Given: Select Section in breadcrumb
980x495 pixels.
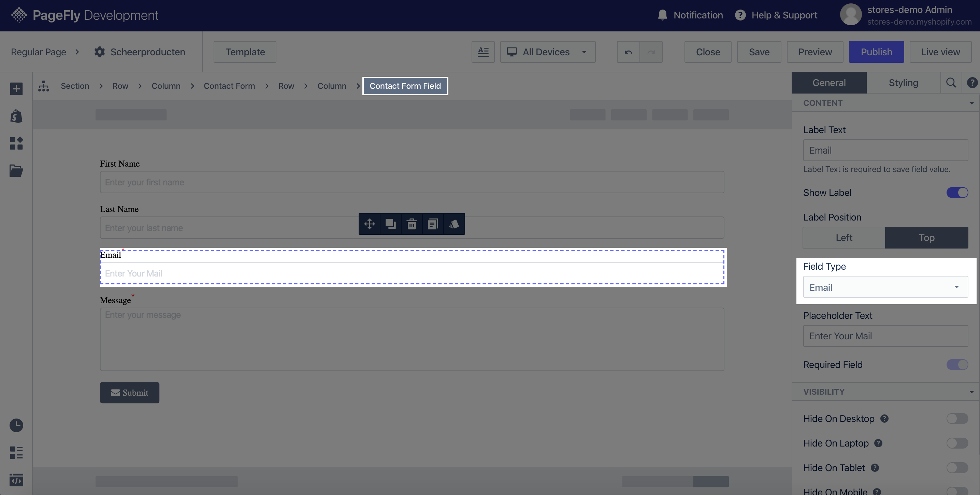Looking at the screenshot, I should 75,86.
